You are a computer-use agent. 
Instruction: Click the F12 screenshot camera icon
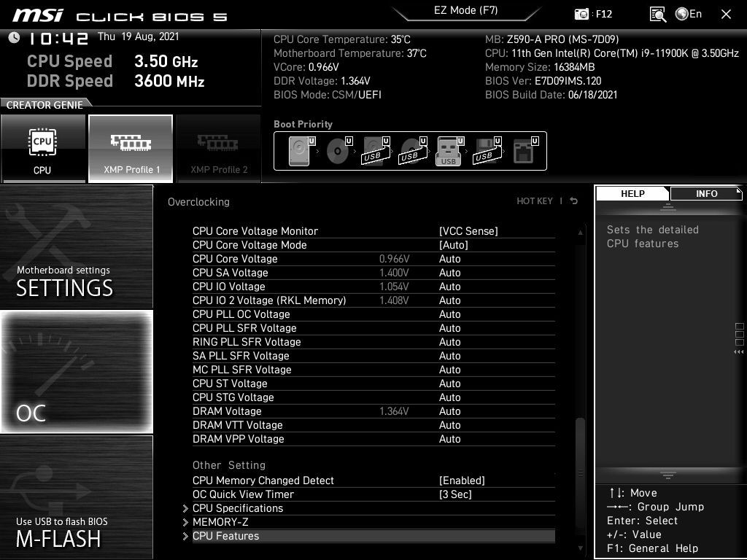[581, 14]
